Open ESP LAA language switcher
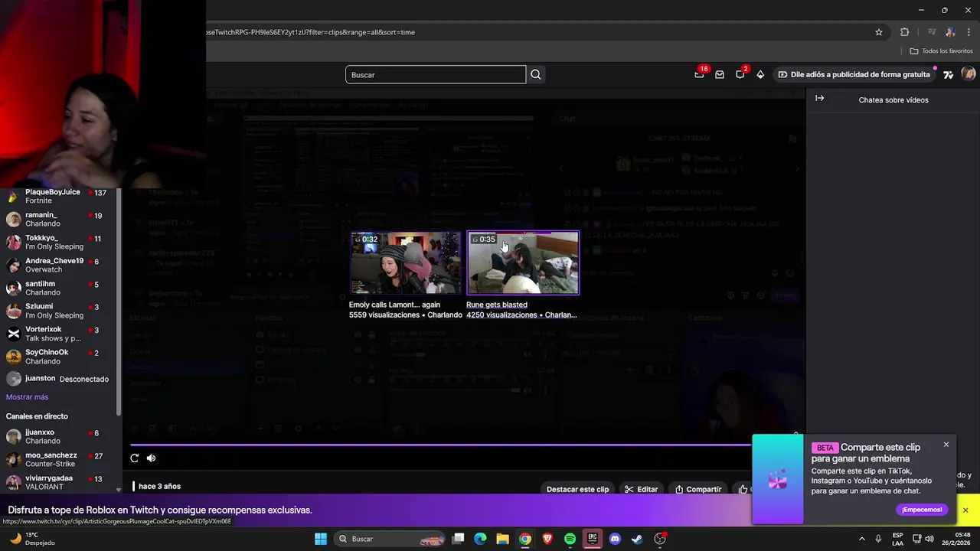Viewport: 980px width, 551px height. pos(898,539)
